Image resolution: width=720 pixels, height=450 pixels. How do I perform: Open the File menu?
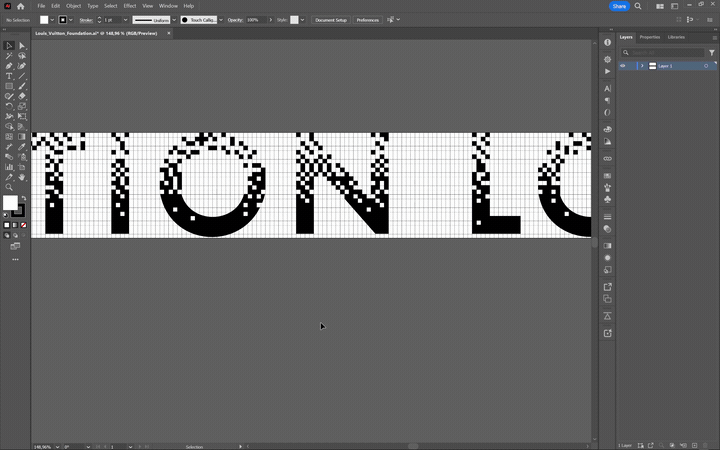click(41, 6)
